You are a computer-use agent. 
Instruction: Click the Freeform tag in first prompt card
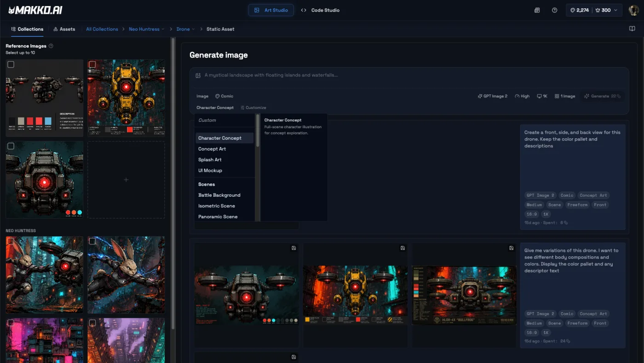(x=577, y=204)
